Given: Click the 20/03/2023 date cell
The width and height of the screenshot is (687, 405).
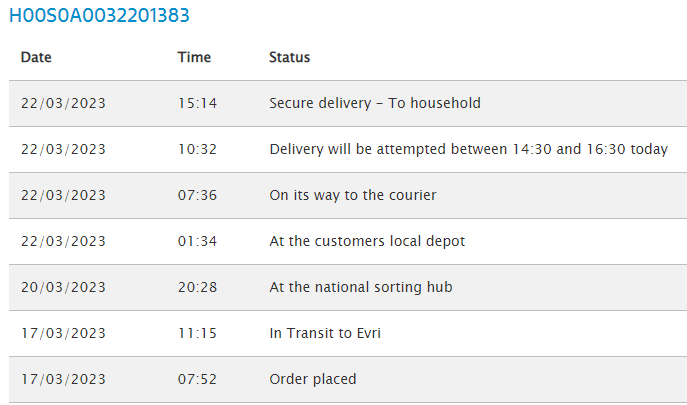Looking at the screenshot, I should [63, 287].
